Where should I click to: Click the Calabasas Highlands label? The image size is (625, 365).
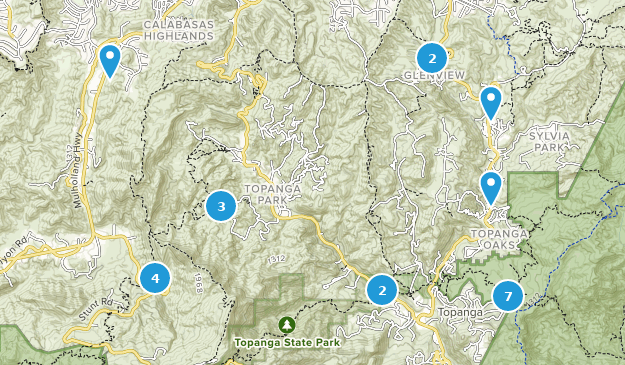pyautogui.click(x=179, y=30)
